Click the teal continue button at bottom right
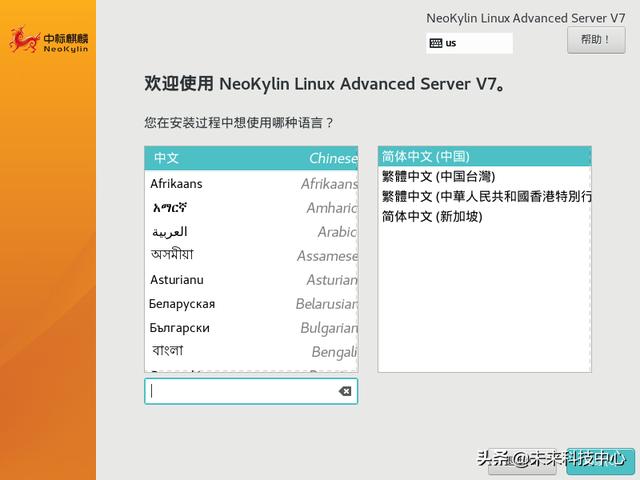Image resolution: width=640 pixels, height=480 pixels. [x=600, y=462]
